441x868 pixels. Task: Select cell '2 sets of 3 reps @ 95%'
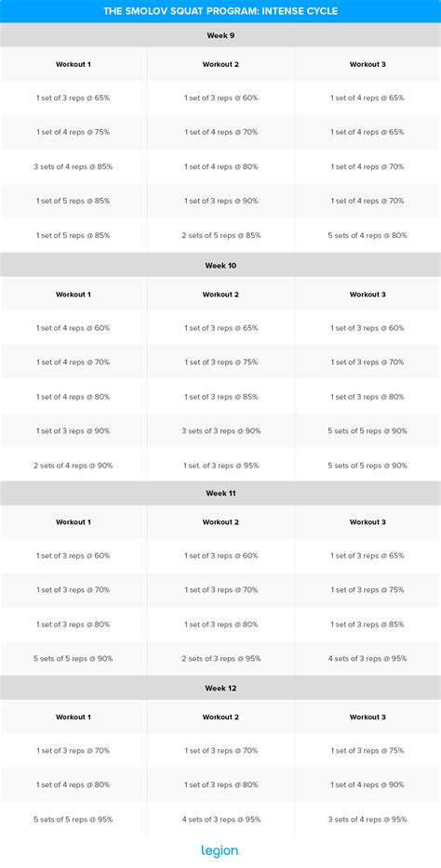tap(220, 659)
